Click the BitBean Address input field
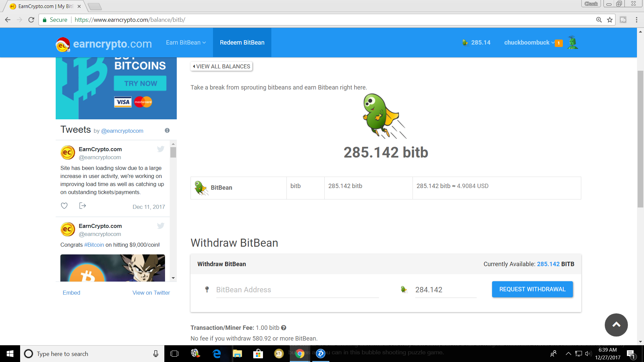The image size is (644, 362). [297, 290]
